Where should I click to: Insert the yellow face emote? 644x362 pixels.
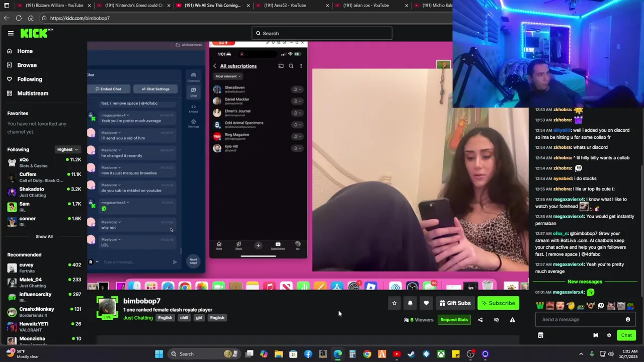click(571, 306)
